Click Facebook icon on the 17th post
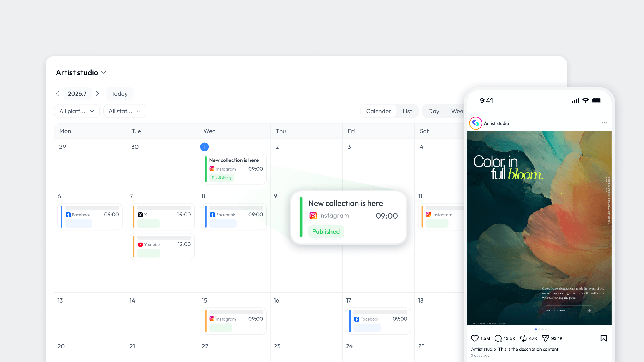 click(x=357, y=319)
